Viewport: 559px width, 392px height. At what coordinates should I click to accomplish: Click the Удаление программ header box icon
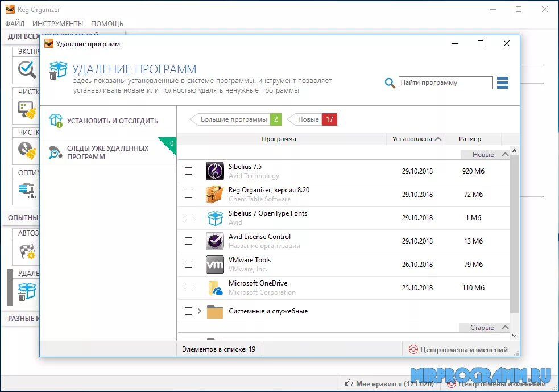58,70
